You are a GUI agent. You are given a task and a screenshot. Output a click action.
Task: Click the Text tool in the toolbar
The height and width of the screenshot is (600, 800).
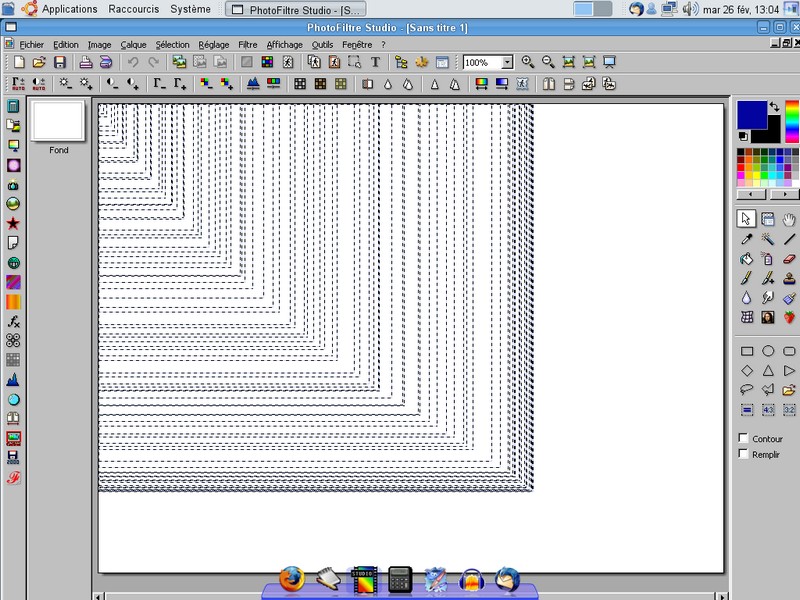click(375, 62)
